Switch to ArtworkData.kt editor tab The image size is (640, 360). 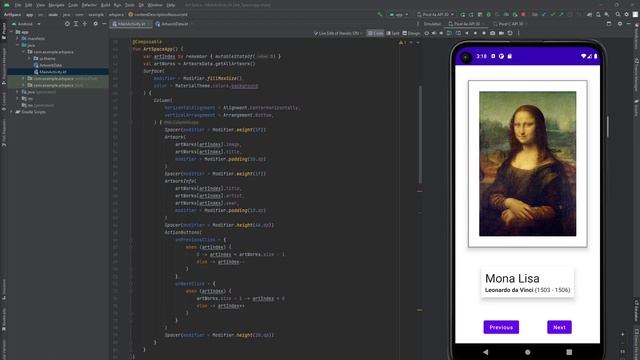pos(174,24)
